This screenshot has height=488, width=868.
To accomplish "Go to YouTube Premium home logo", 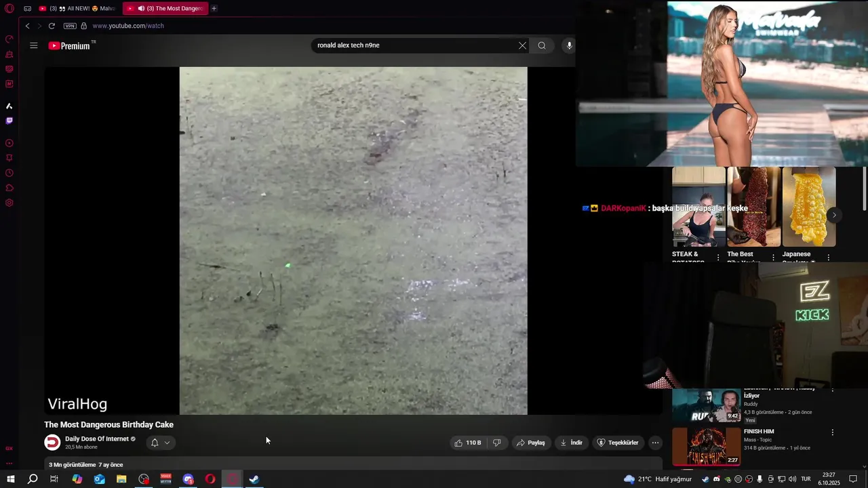I will pos(69,45).
